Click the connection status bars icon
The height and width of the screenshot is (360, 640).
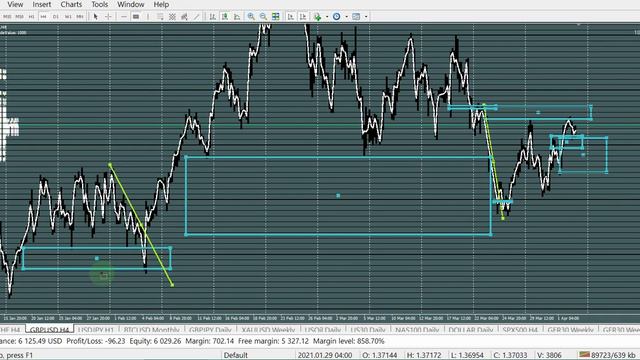point(584,355)
